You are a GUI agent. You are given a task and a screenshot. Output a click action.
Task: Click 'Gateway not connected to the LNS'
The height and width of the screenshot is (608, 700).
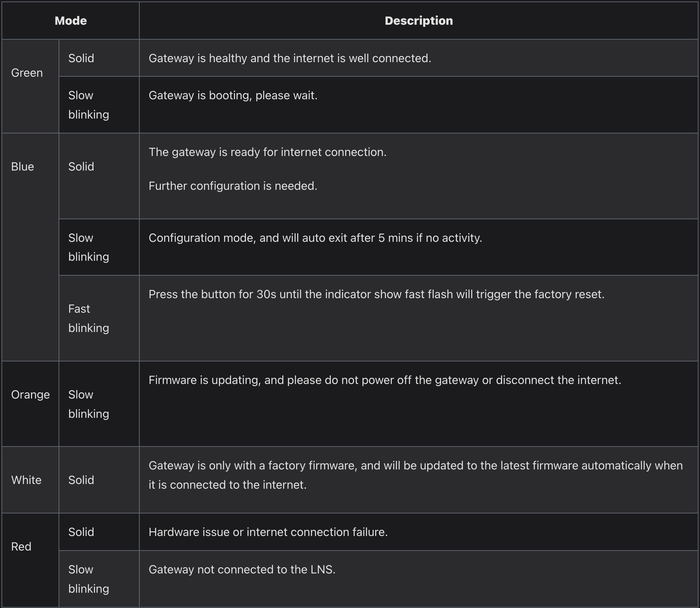coord(242,569)
